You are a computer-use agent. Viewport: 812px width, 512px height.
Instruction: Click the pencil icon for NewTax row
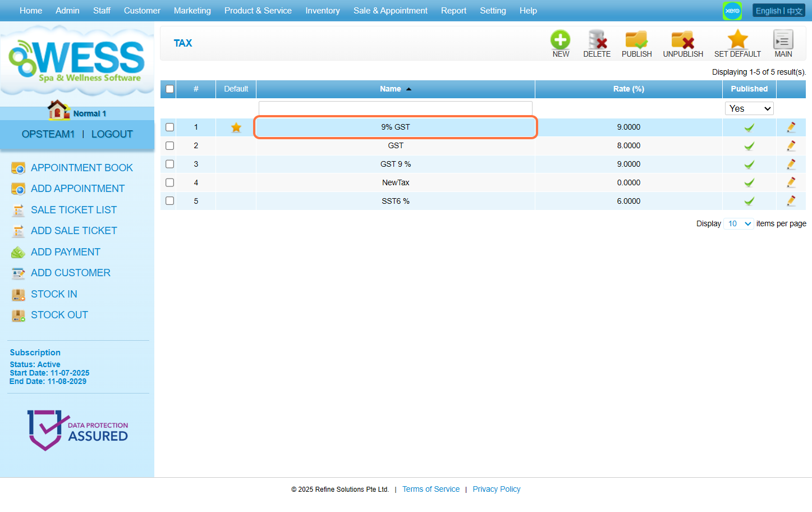(791, 182)
